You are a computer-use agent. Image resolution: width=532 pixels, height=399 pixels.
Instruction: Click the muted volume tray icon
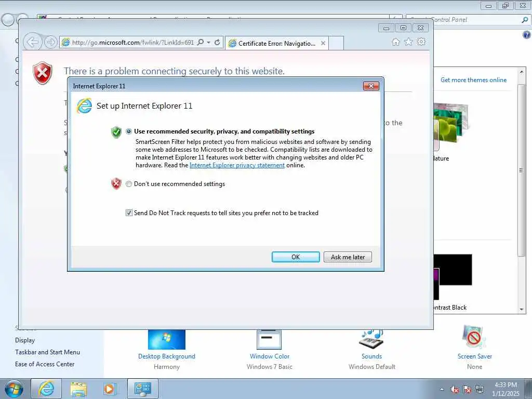[x=455, y=390]
